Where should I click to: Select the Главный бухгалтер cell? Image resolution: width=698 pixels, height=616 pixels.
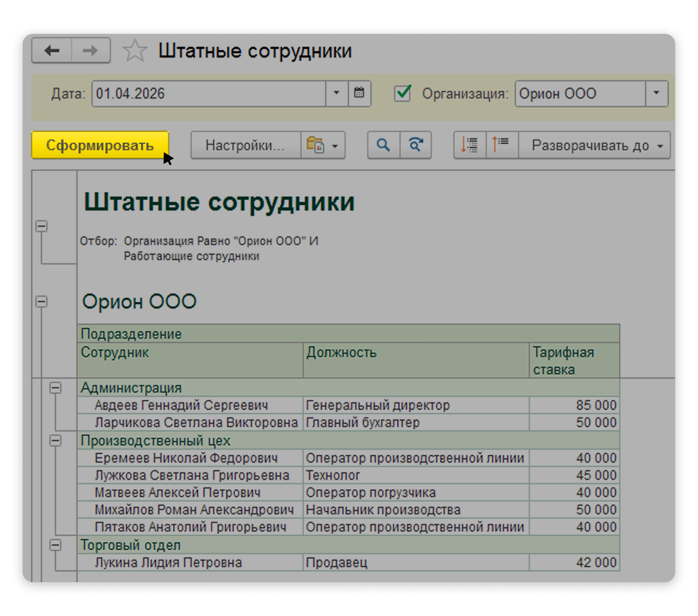[x=416, y=422]
